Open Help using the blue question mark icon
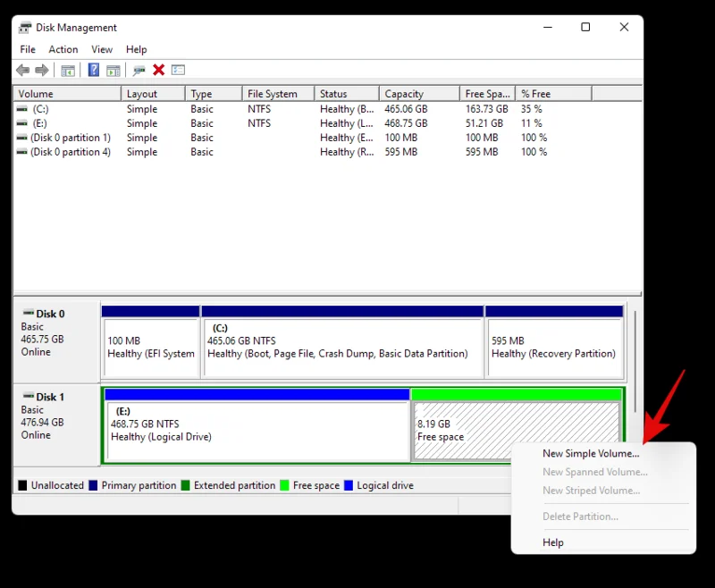Viewport: 715px width, 588px height. [93, 70]
